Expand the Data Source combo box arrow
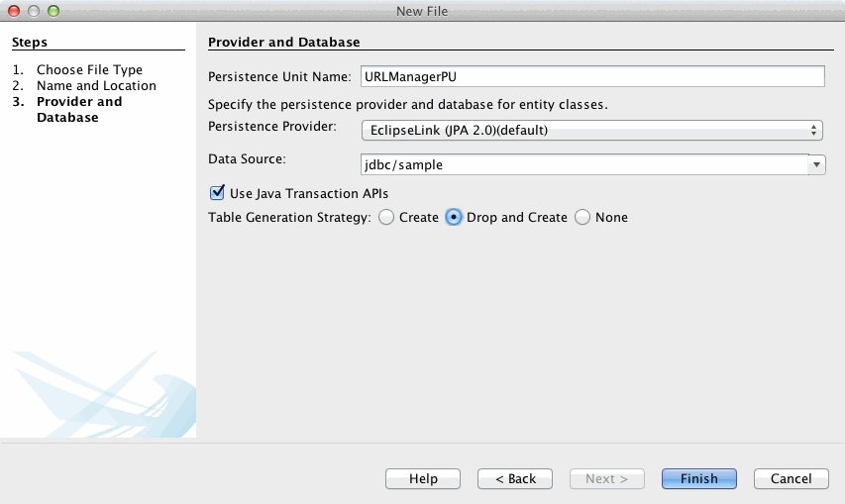845x504 pixels. 817,165
